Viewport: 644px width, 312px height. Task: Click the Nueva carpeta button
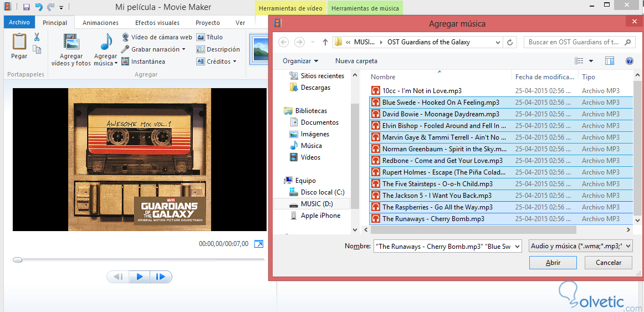(356, 61)
